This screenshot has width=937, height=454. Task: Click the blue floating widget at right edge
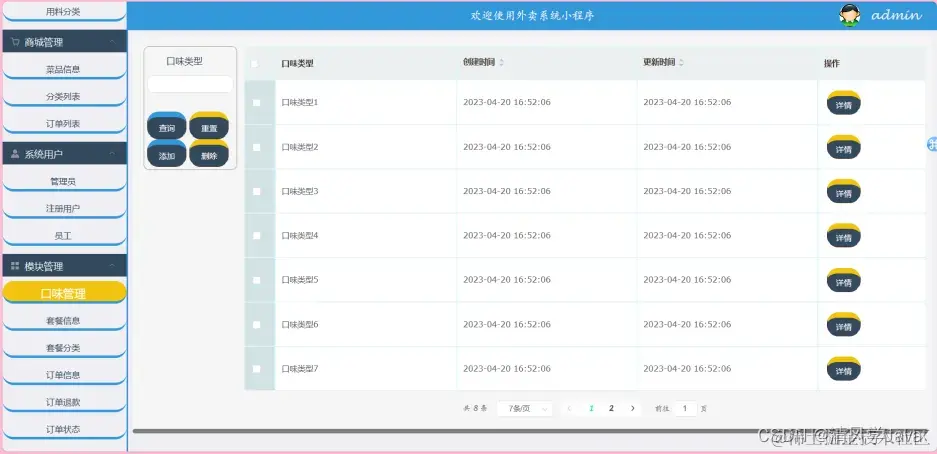point(932,143)
